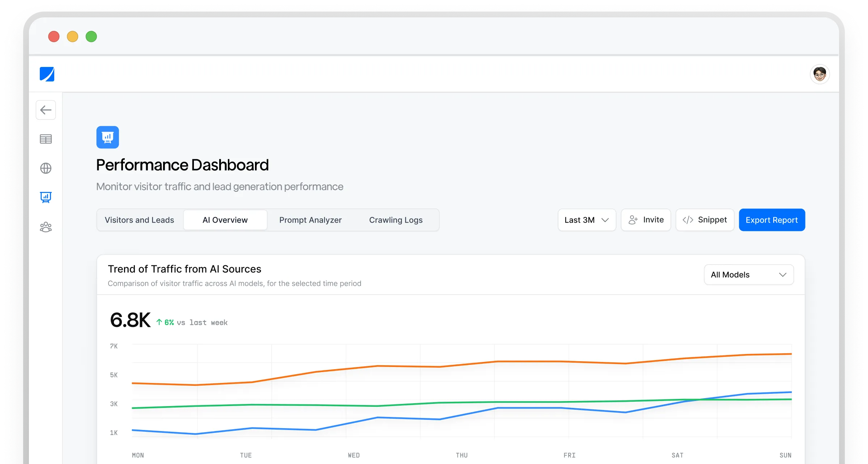Click the back arrow sidebar button

(46, 110)
